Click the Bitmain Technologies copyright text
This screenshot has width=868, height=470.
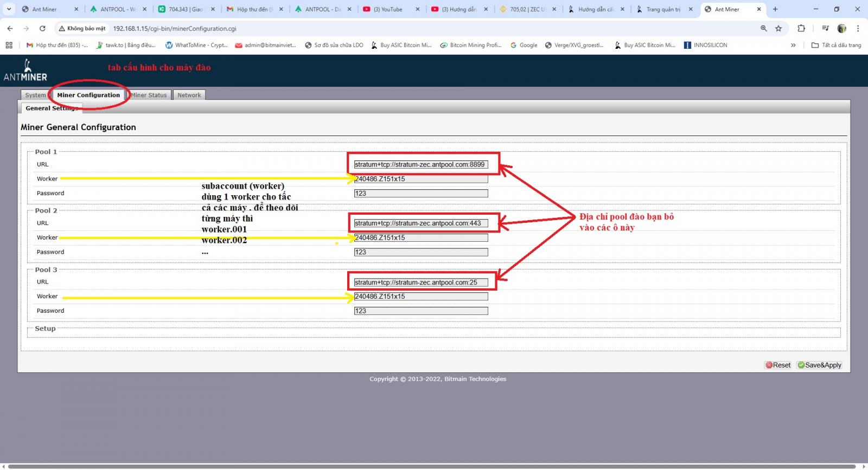coord(438,379)
